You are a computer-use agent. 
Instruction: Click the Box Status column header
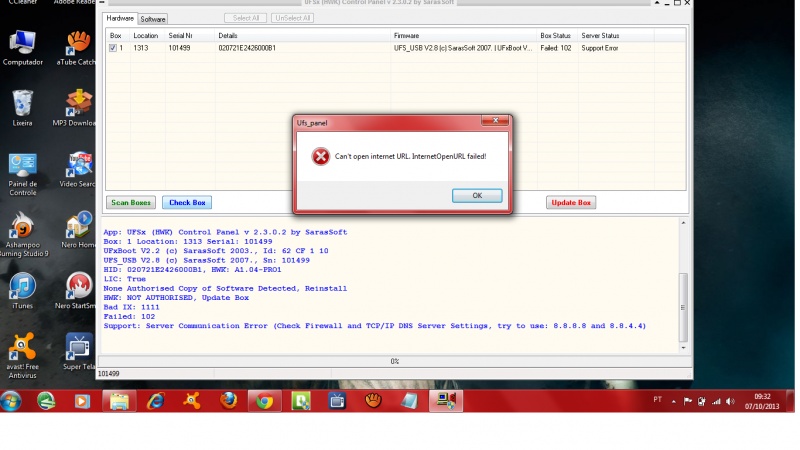point(557,36)
